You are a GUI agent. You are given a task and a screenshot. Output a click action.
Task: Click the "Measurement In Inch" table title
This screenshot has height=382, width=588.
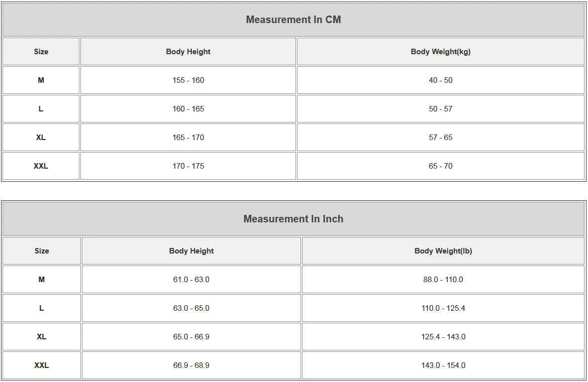tap(293, 219)
